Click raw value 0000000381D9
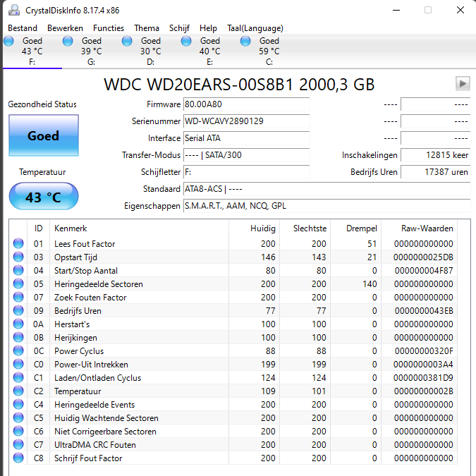 click(x=423, y=378)
